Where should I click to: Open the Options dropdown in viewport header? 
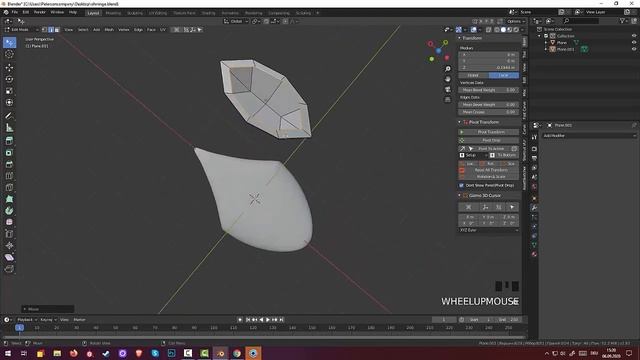(x=516, y=21)
